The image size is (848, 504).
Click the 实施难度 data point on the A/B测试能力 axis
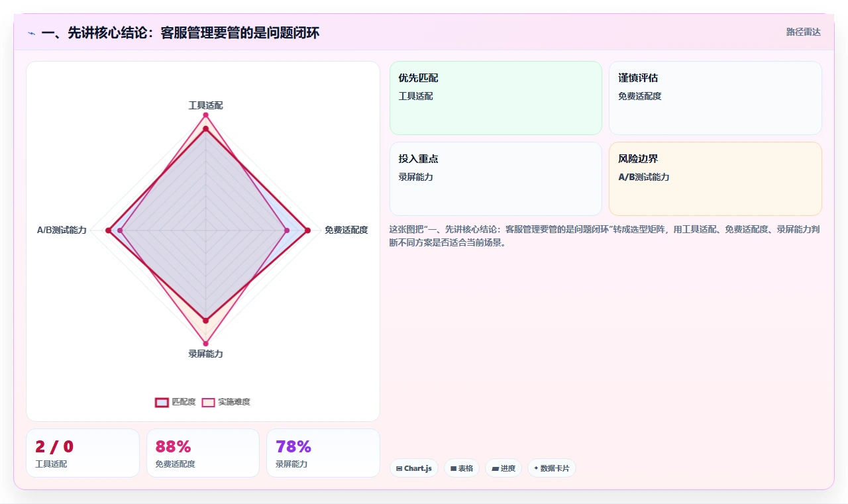(x=120, y=230)
